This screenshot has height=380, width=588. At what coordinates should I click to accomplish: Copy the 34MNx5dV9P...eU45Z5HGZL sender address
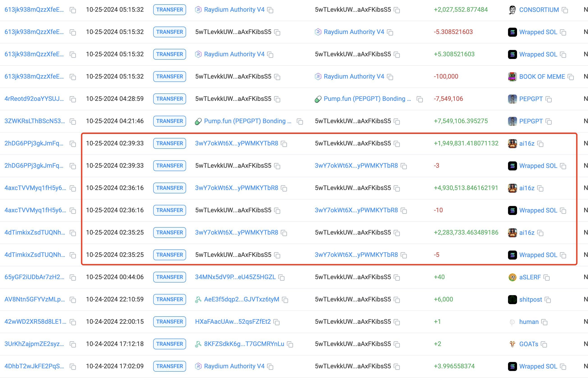(x=281, y=278)
